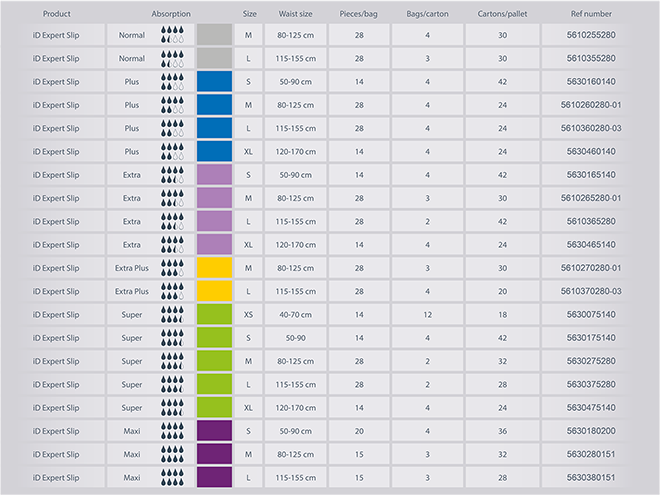This screenshot has width=660, height=495.
Task: Click Plus label in row 5610260280-01
Action: point(132,105)
